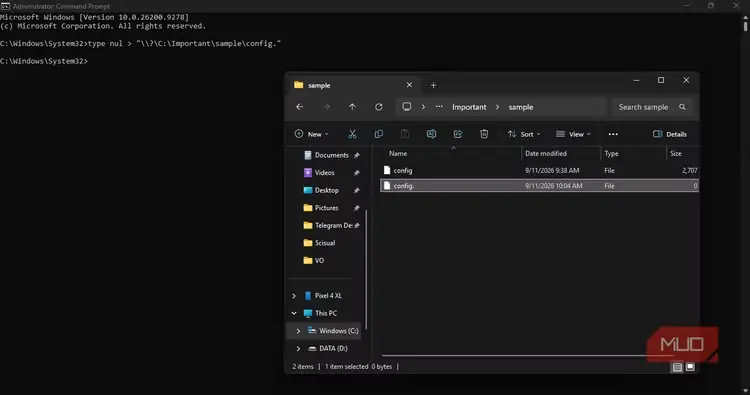Click the navigation pane vertical scrollbar

coord(366,269)
